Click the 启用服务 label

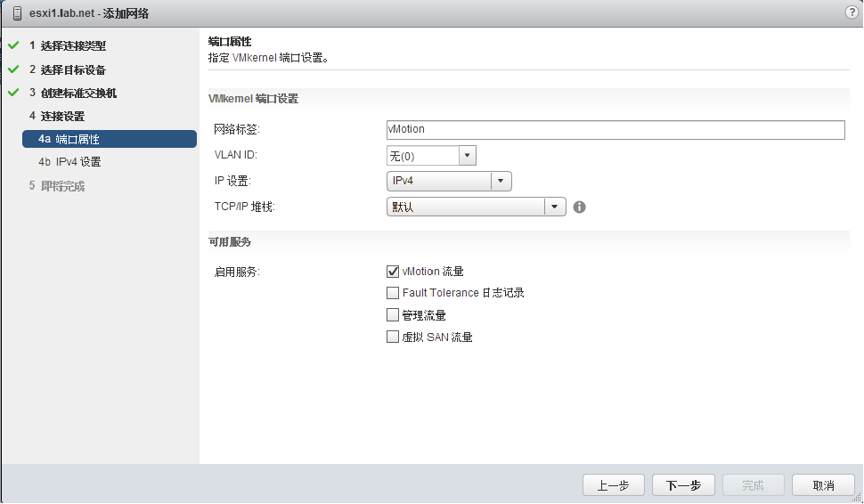point(236,272)
